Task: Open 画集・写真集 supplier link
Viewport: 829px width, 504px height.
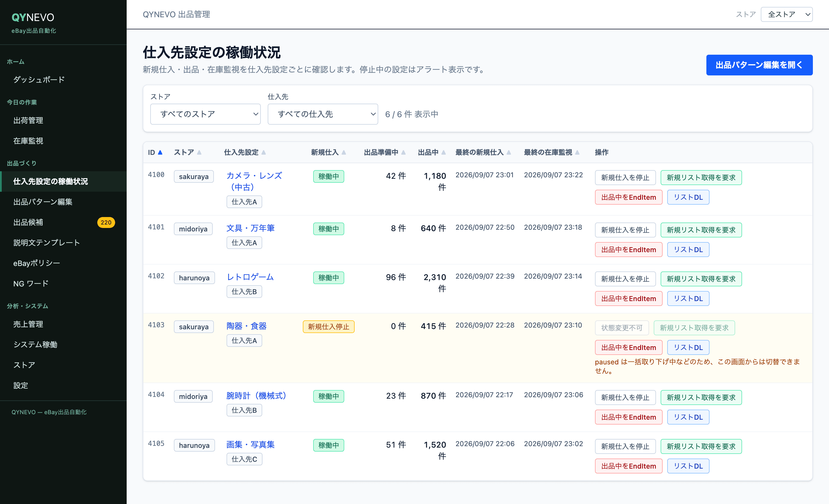Action: (250, 445)
